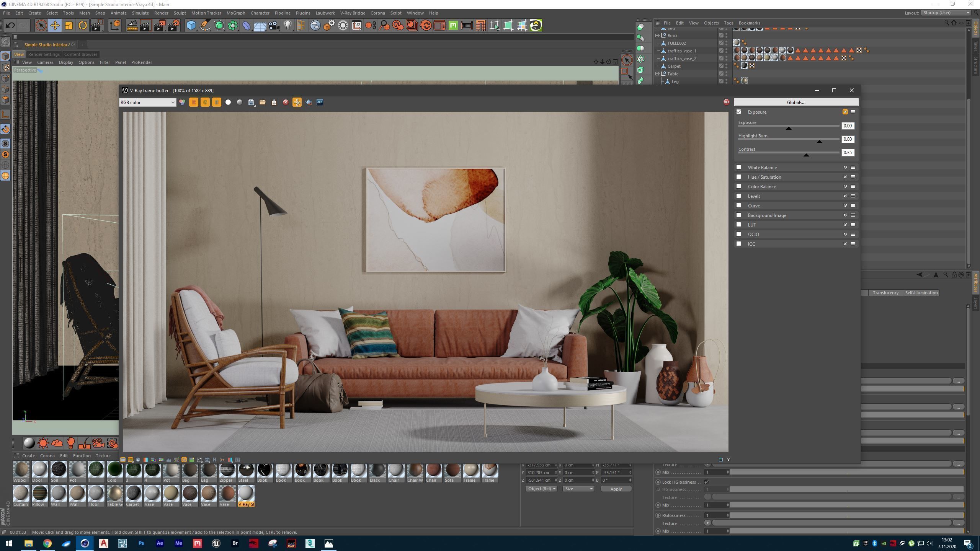
Task: Toggle Lock HGlossiness checkbox
Action: tap(706, 482)
